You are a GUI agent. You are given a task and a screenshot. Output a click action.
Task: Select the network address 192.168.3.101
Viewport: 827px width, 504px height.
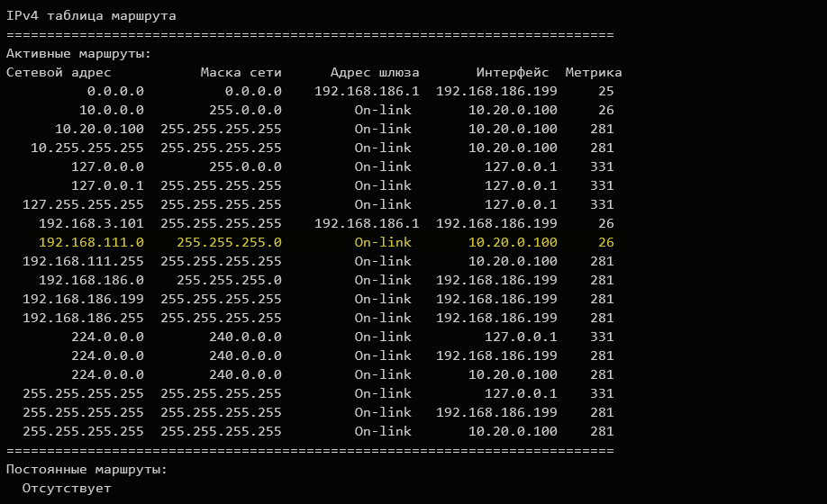click(x=91, y=224)
